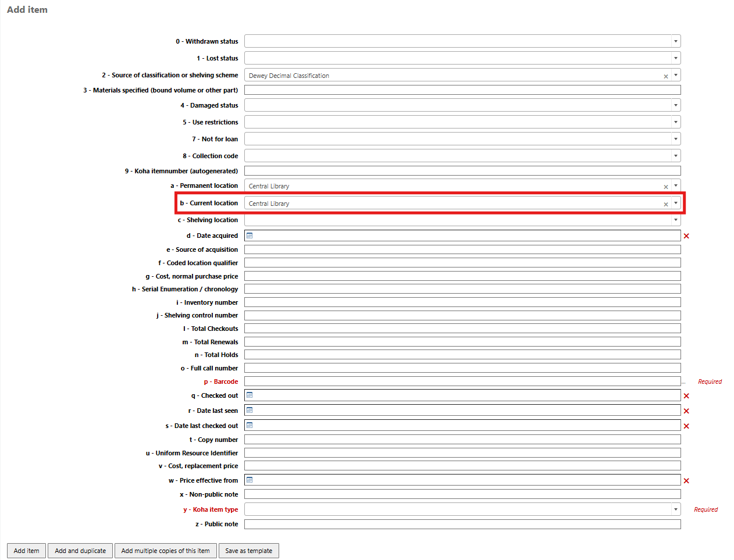Open the Current location dropdown
The width and height of the screenshot is (734, 560).
pyautogui.click(x=676, y=203)
